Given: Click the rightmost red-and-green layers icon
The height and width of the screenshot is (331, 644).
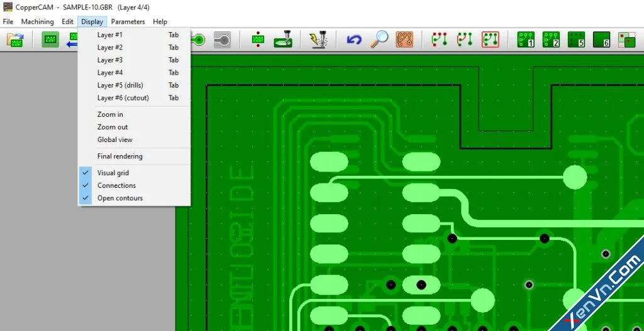Looking at the screenshot, I should (x=627, y=40).
